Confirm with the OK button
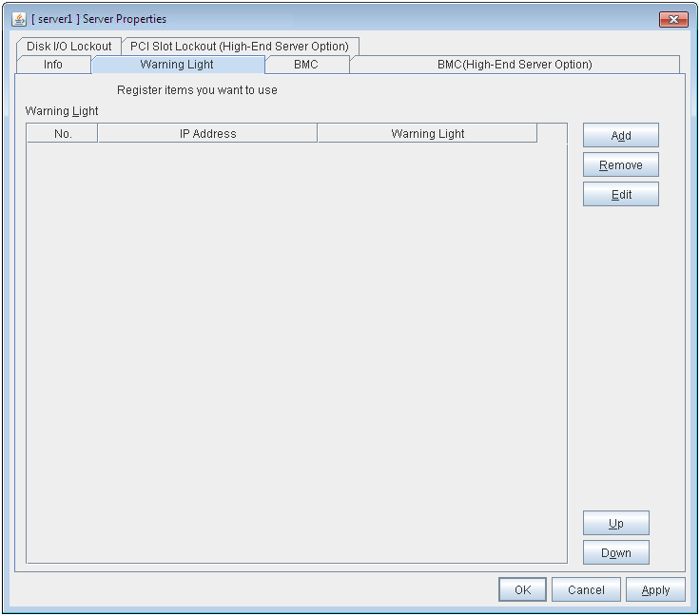Image resolution: width=700 pixels, height=616 pixels. point(522,590)
